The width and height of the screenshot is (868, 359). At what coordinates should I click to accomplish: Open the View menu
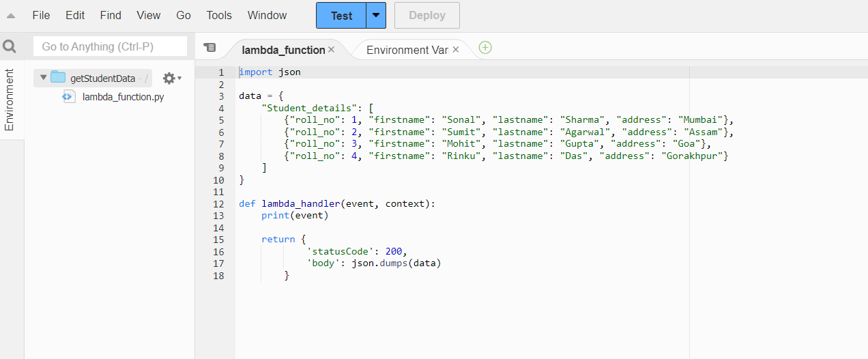(x=148, y=15)
